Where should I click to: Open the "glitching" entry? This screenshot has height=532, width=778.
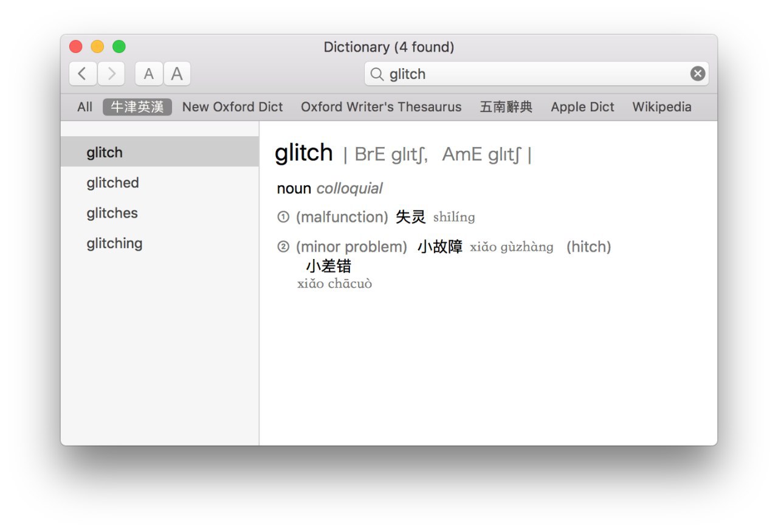[x=114, y=244]
